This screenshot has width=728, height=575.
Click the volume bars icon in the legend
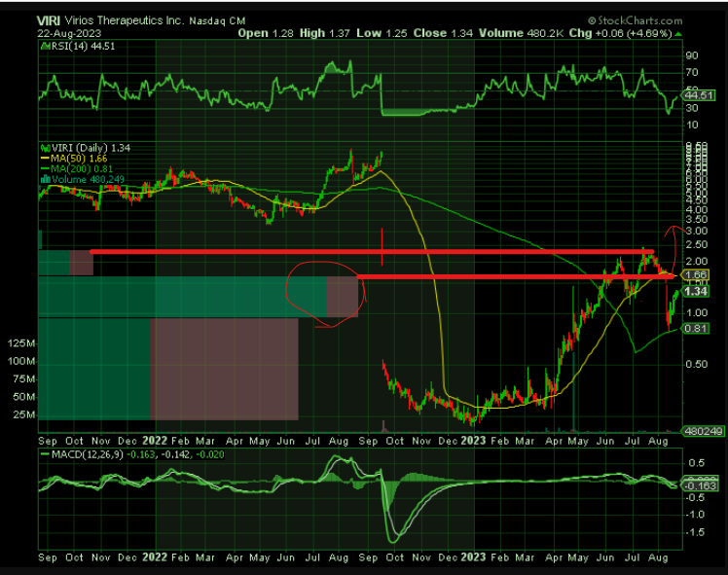(45, 180)
